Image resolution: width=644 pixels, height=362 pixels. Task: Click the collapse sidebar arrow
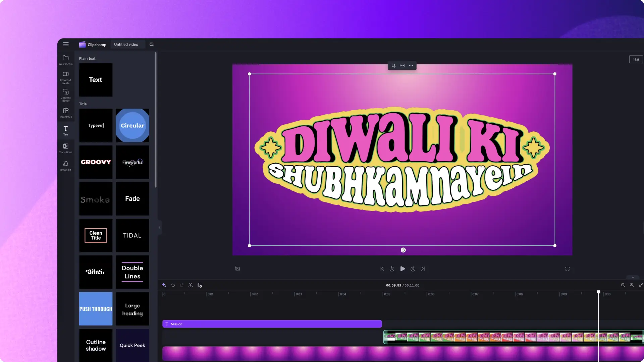[x=159, y=228]
